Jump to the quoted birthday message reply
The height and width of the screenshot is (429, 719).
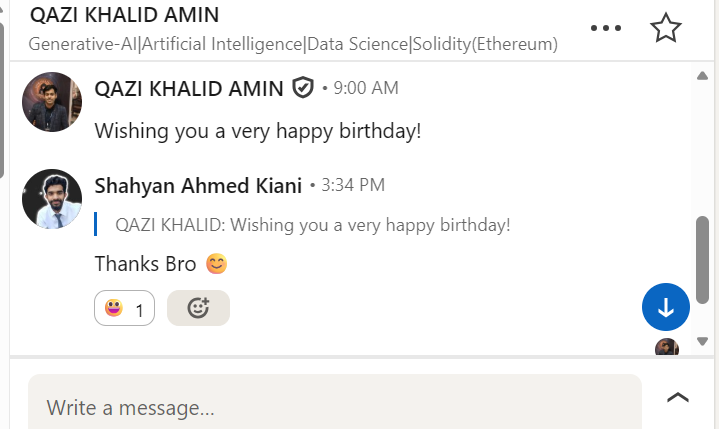click(x=312, y=225)
